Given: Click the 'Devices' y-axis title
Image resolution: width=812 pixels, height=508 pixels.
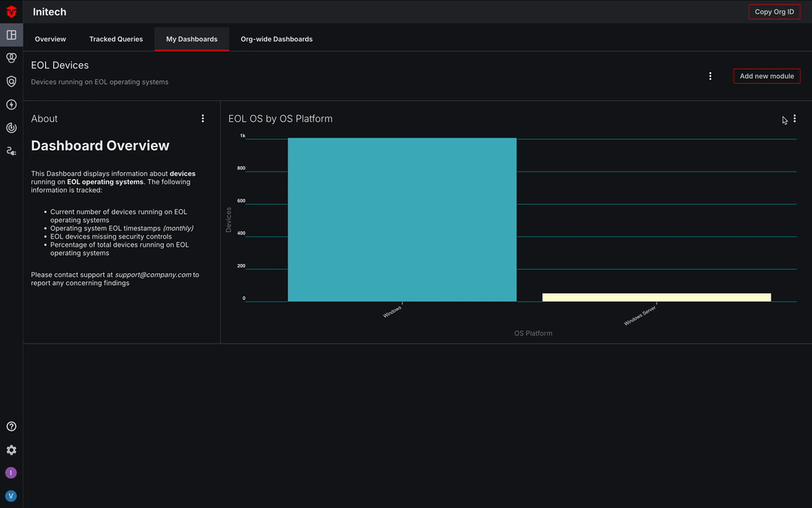Looking at the screenshot, I should (229, 220).
